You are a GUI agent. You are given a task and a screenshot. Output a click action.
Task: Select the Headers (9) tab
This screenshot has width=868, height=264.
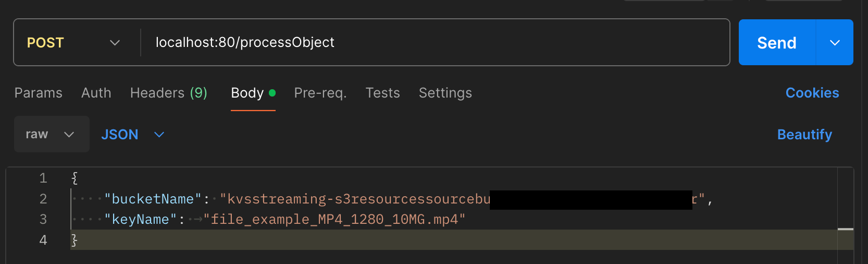(169, 93)
